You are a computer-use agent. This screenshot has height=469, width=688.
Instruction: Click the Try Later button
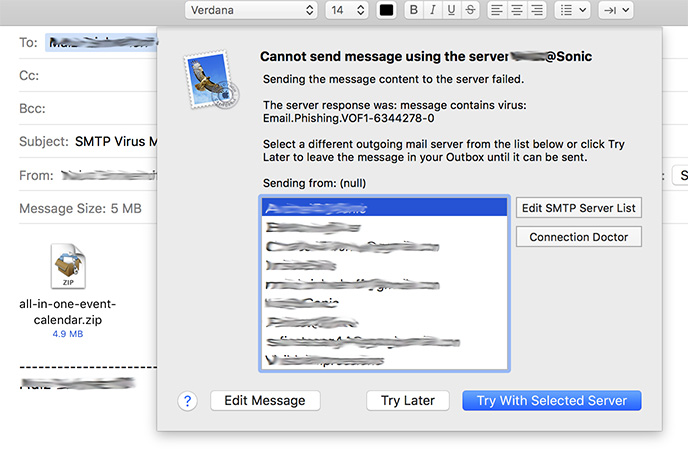[408, 401]
